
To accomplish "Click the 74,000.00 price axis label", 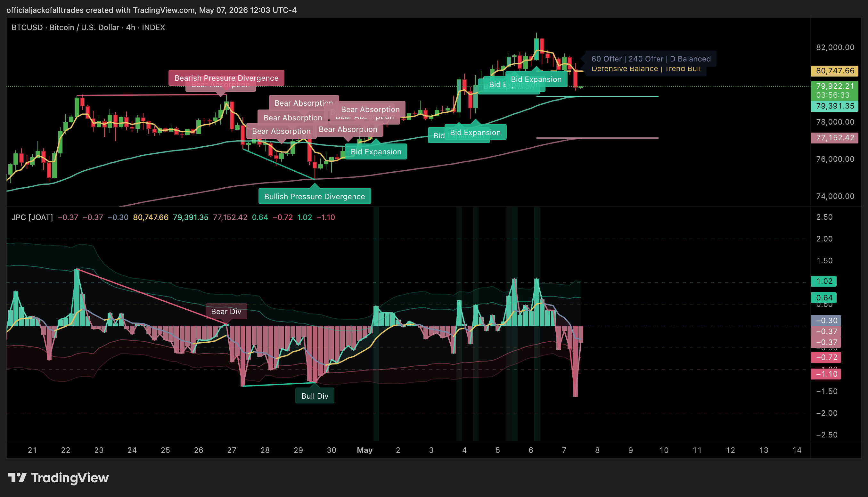I will [835, 196].
